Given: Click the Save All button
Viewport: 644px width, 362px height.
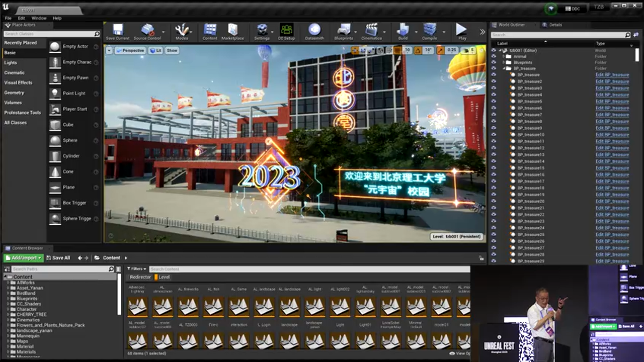Looking at the screenshot, I should 59,257.
